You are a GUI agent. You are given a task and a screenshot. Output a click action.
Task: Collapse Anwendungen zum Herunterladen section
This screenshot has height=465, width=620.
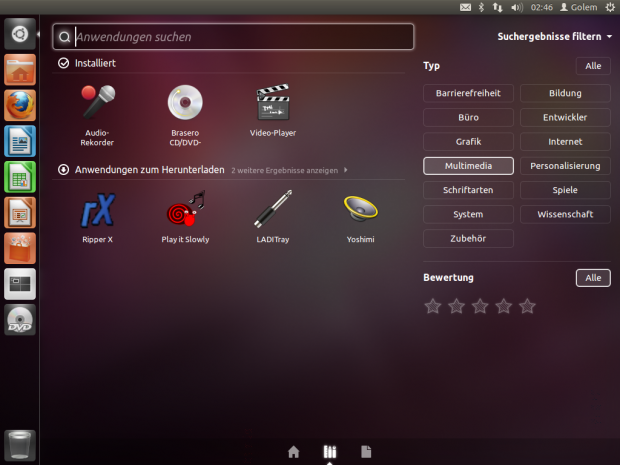141,170
